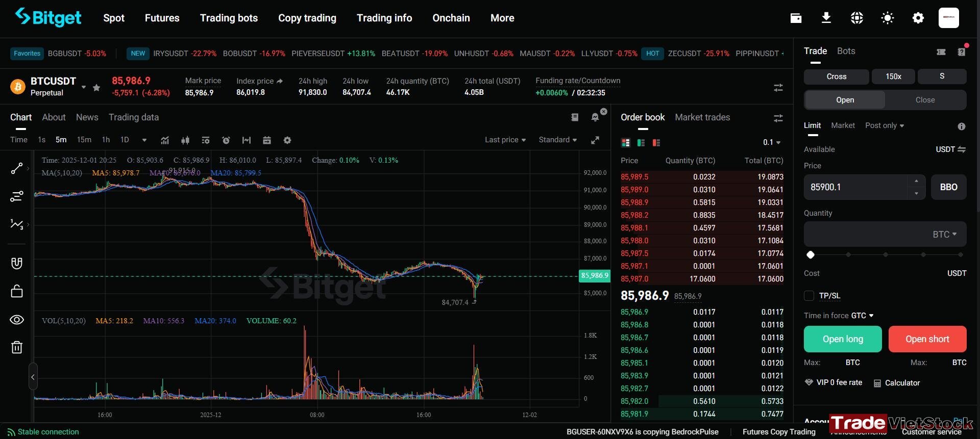
Task: Open the wallet assets icon in header
Action: pyautogui.click(x=796, y=18)
